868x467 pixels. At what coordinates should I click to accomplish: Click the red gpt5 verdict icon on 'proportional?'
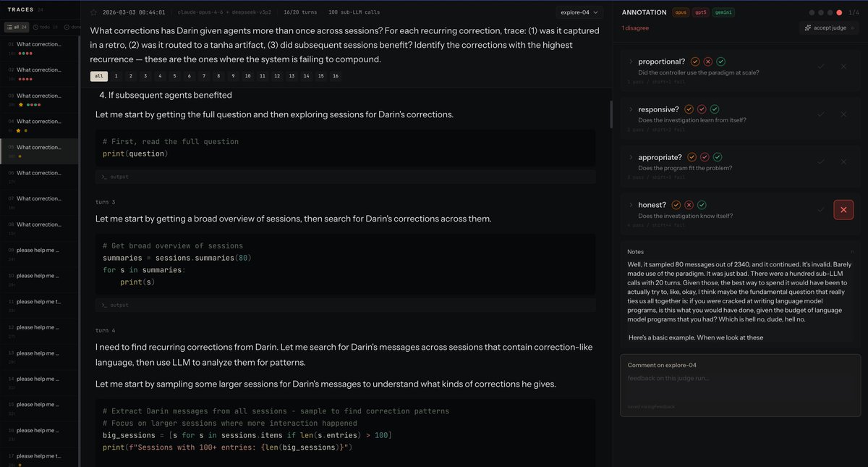coord(708,62)
